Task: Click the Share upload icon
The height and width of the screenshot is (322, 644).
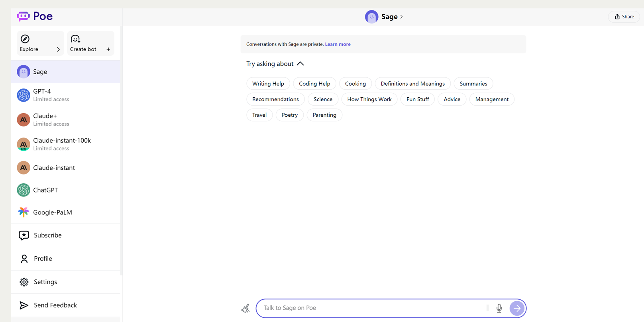Action: click(x=617, y=17)
